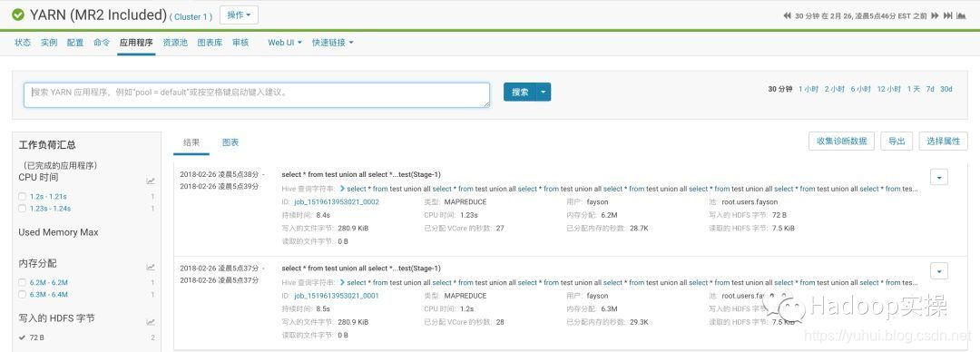The height and width of the screenshot is (352, 980).
Task: Switch to the 状态 tab
Action: [x=23, y=43]
